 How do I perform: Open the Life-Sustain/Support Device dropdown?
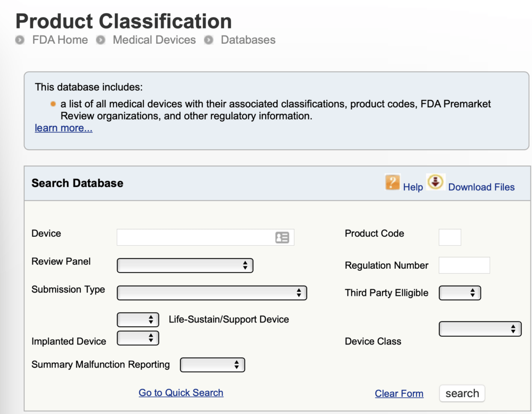click(137, 319)
